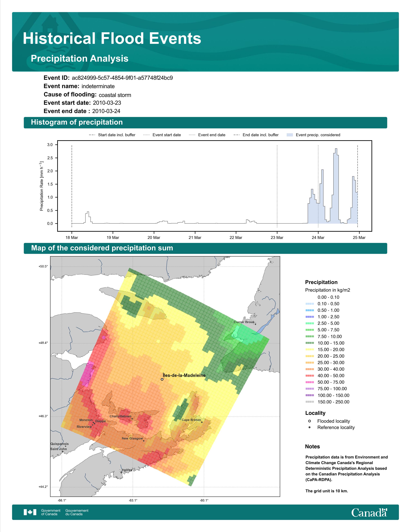Click the 20.00 - 25.00 legend swatch
Image resolution: width=411 pixels, height=532 pixels.
pyautogui.click(x=309, y=356)
